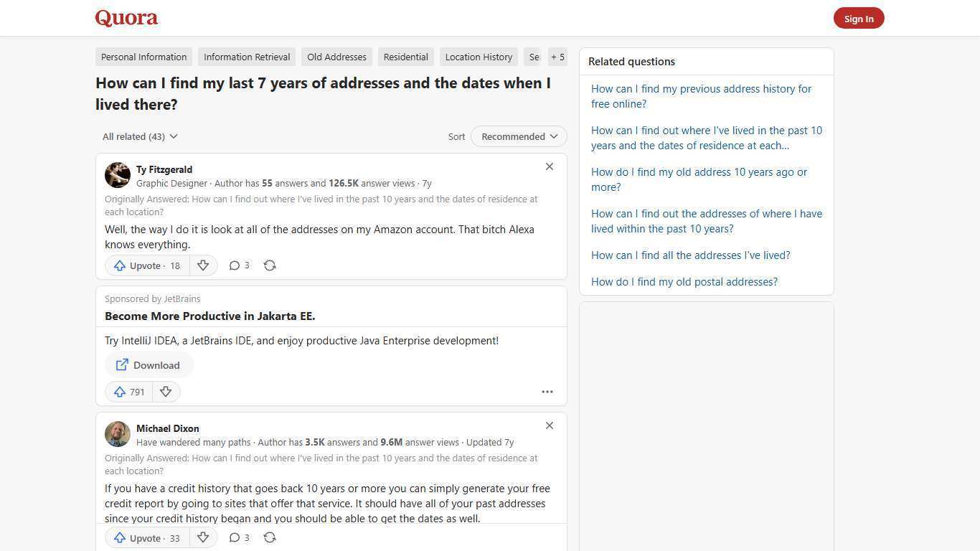Open comments on Michael Dixon's answer
The image size is (980, 551).
pos(238,537)
